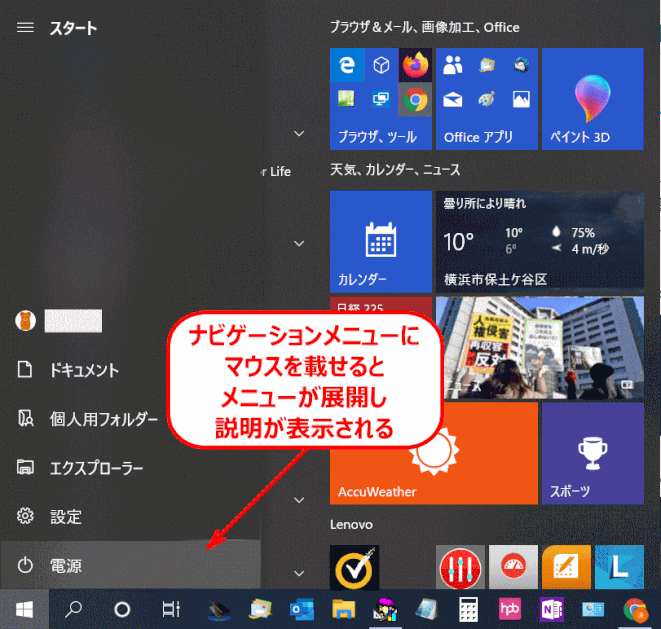
Task: Expand the chevron left of the Norton tile
Action: (x=299, y=573)
